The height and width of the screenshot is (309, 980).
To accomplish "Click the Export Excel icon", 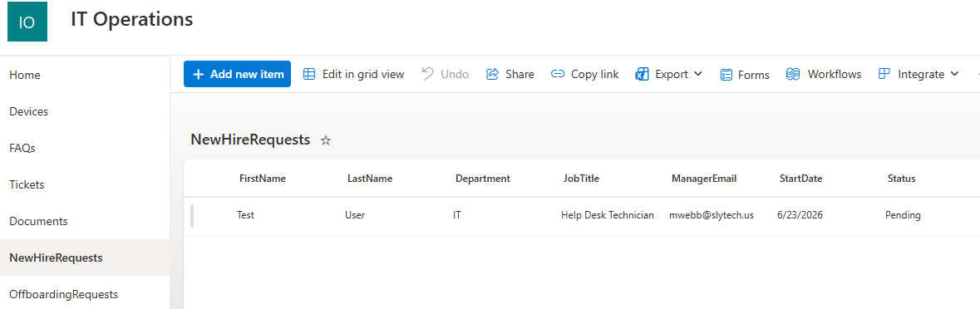I will (642, 74).
